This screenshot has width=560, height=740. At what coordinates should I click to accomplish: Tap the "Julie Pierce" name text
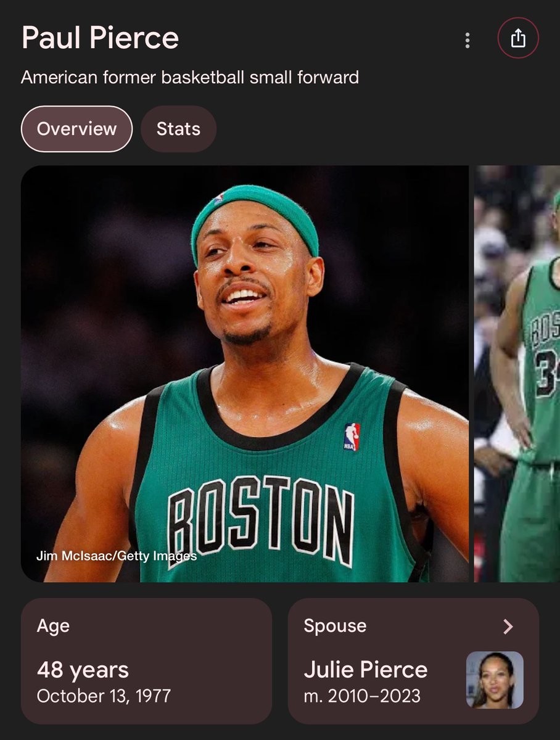(x=366, y=670)
